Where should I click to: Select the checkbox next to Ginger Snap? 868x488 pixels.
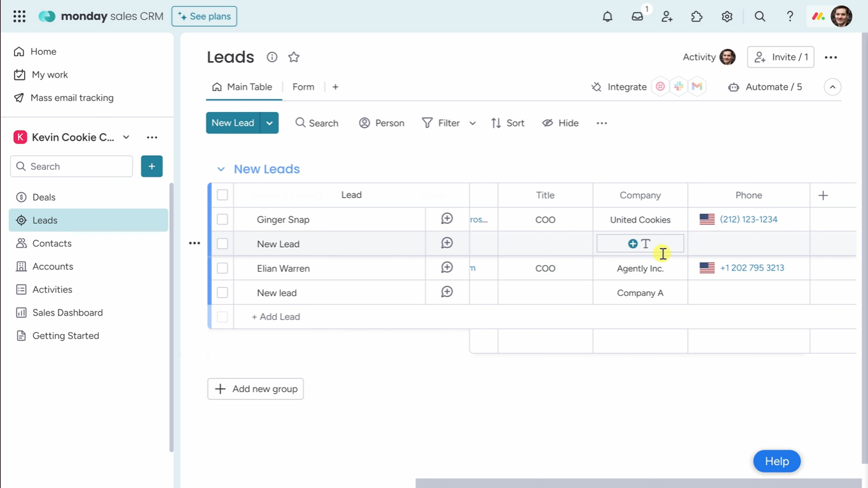point(222,219)
